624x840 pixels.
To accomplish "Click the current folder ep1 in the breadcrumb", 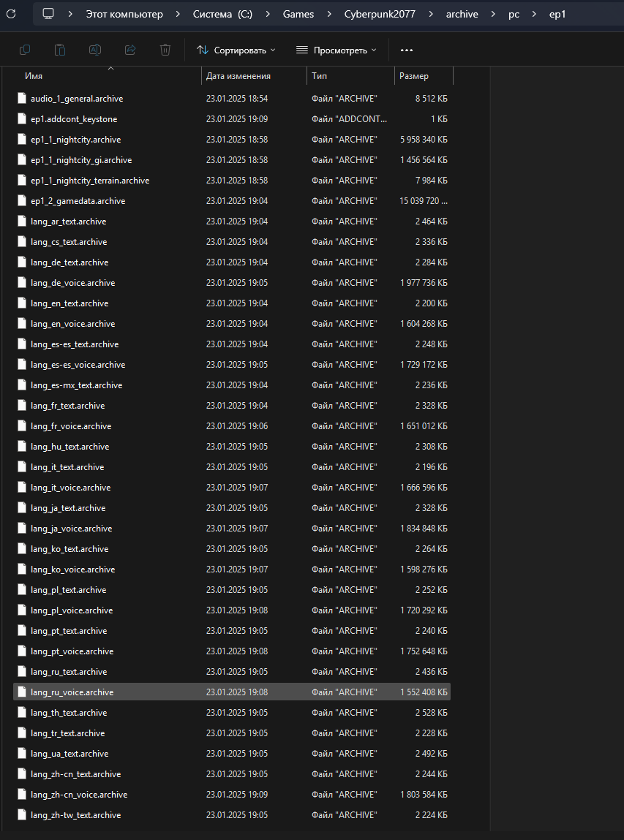I will (x=557, y=15).
